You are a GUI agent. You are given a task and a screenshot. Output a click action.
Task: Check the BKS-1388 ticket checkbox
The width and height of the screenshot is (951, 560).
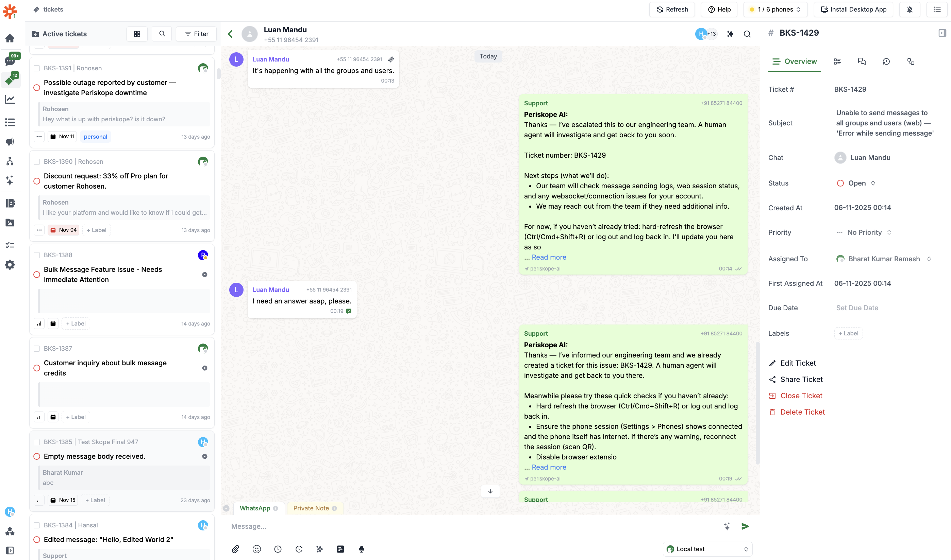point(37,255)
